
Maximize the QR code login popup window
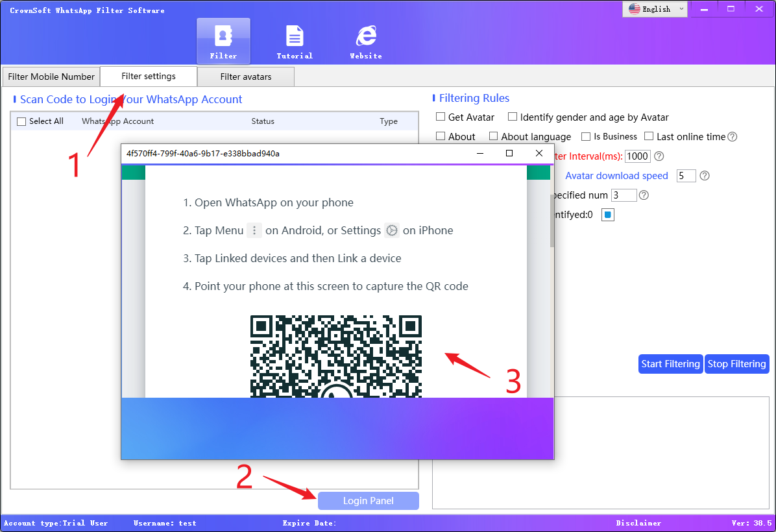point(509,153)
